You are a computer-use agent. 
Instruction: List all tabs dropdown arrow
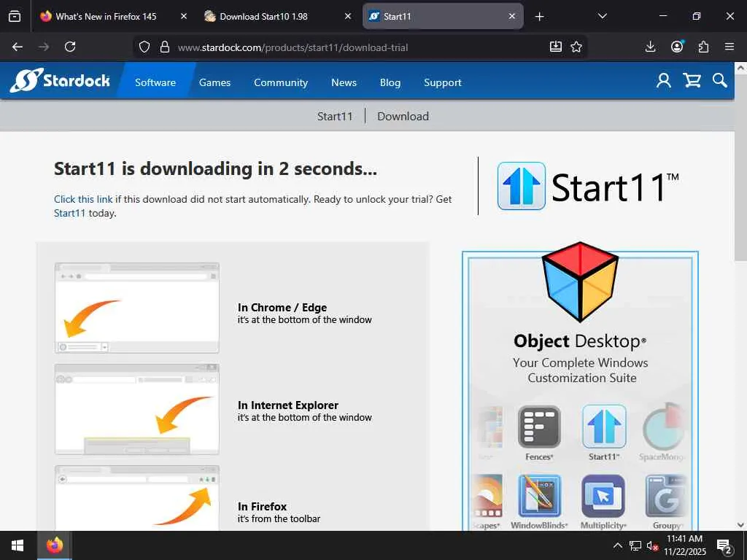point(602,16)
